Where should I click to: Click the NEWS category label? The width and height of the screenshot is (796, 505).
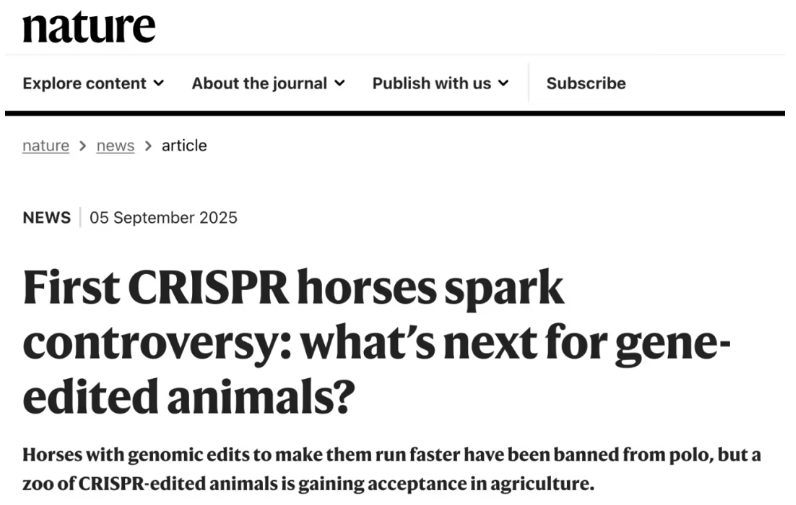[47, 218]
